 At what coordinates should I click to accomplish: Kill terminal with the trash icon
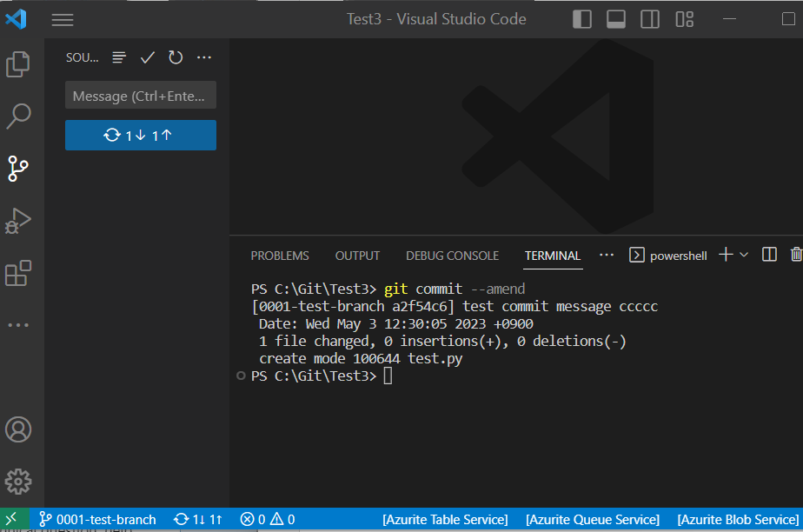pos(796,255)
